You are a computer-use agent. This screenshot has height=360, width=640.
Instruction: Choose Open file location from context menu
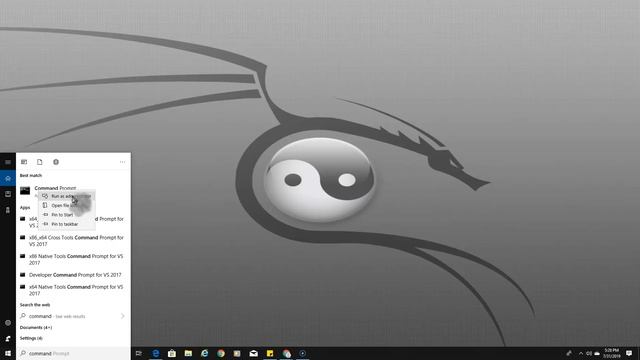67,205
